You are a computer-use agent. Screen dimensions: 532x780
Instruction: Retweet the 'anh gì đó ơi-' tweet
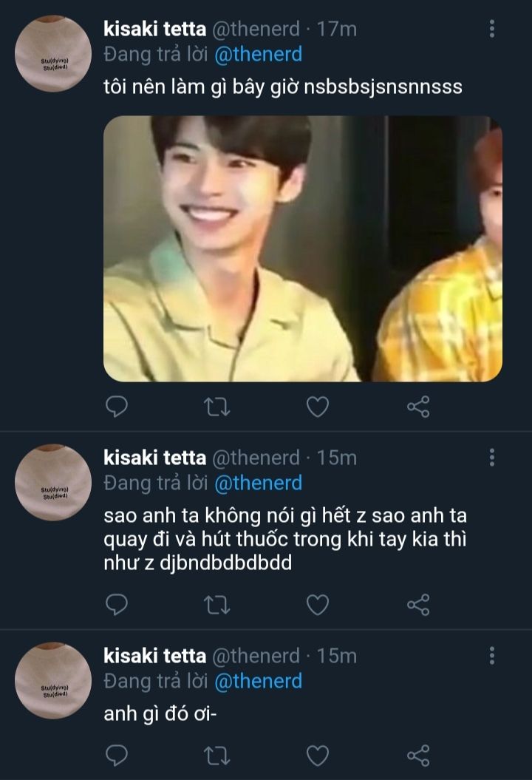pos(216,755)
